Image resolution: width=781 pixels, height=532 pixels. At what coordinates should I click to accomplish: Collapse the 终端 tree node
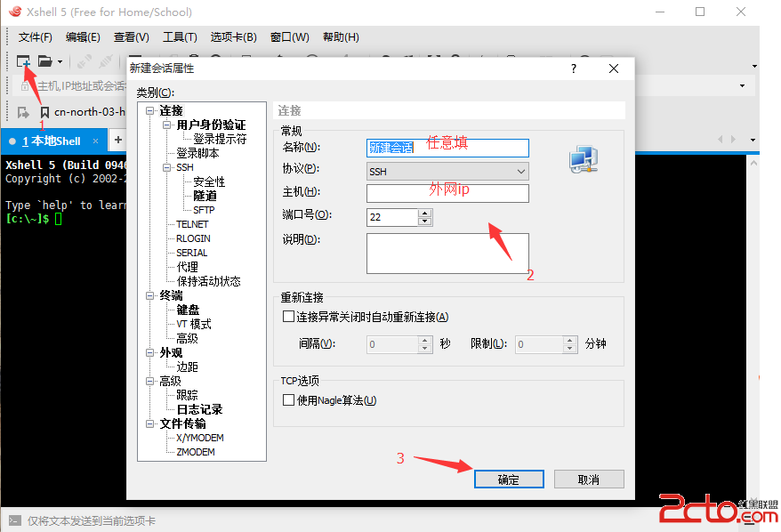tap(150, 295)
